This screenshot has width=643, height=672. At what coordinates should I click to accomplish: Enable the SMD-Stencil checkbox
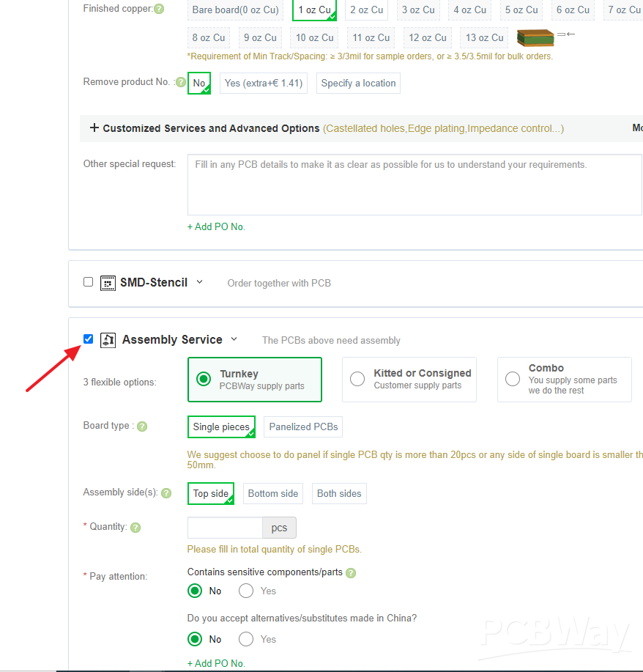(x=88, y=281)
